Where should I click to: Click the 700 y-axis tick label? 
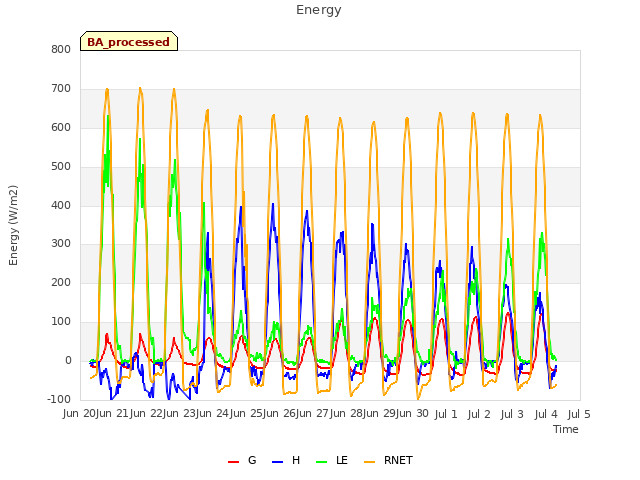click(x=61, y=89)
